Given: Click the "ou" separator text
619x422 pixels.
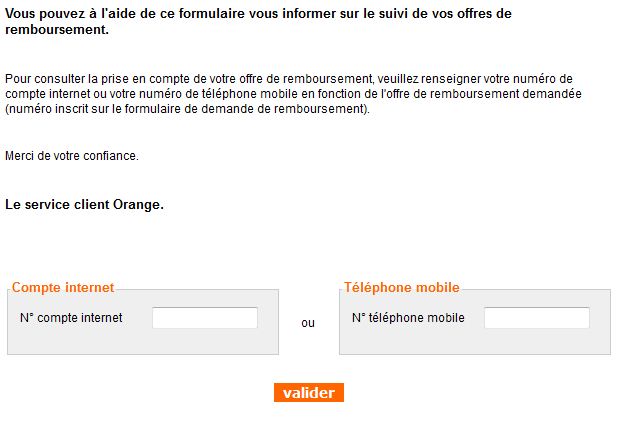Looking at the screenshot, I should point(308,323).
